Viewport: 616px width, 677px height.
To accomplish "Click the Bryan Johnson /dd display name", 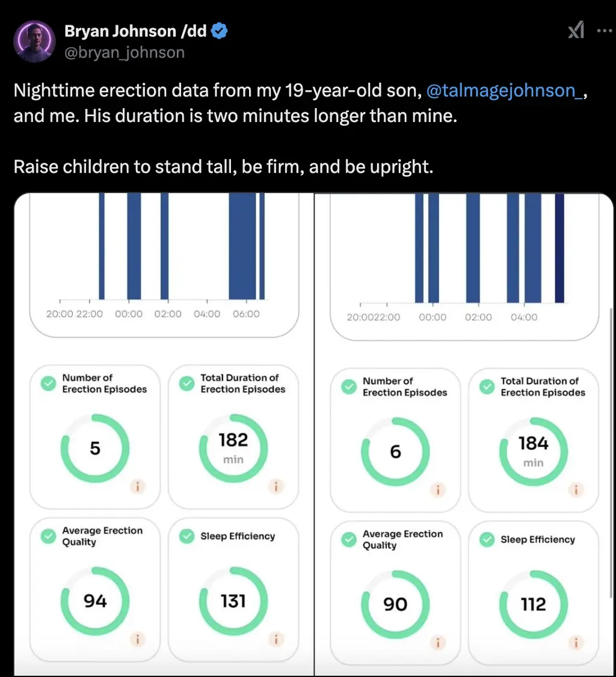I will (x=135, y=31).
